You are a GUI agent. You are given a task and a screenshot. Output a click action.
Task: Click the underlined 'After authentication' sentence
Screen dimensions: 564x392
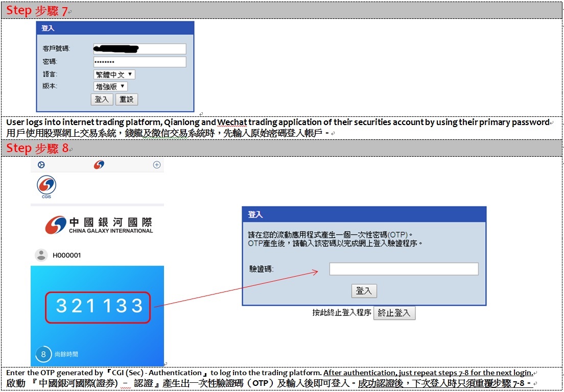pyautogui.click(x=428, y=373)
